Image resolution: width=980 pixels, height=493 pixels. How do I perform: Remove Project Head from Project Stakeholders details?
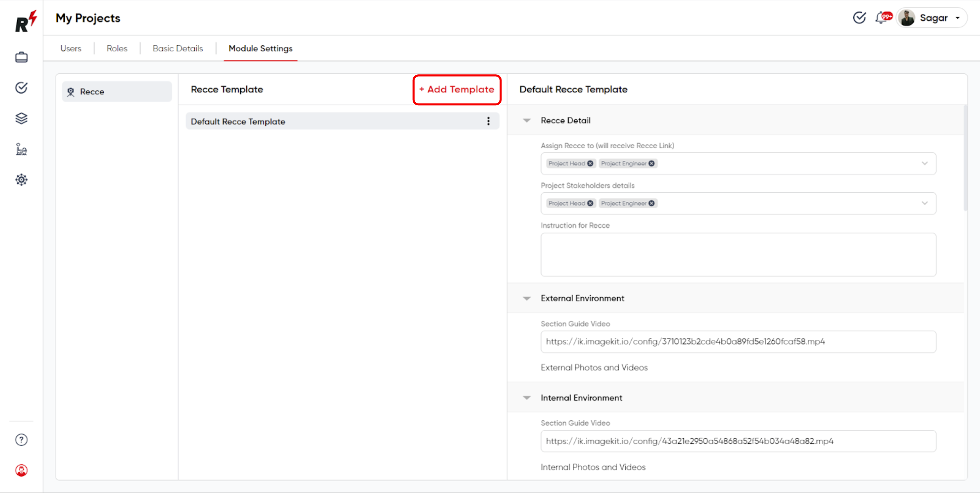[x=590, y=203]
